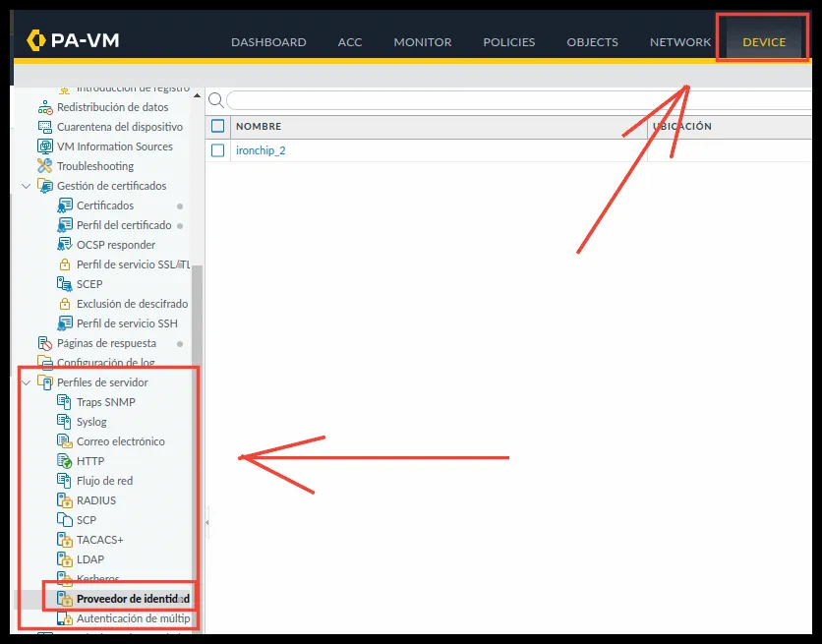Click the Correo electrónico entry

click(x=121, y=441)
